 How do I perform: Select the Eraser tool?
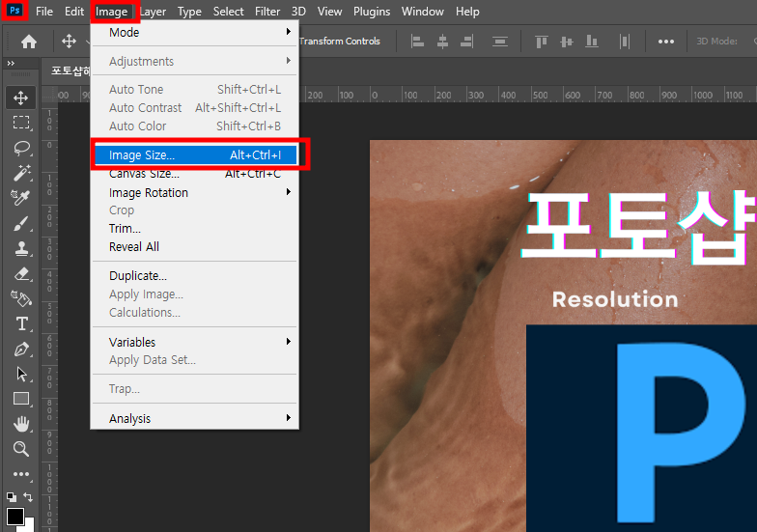22,274
